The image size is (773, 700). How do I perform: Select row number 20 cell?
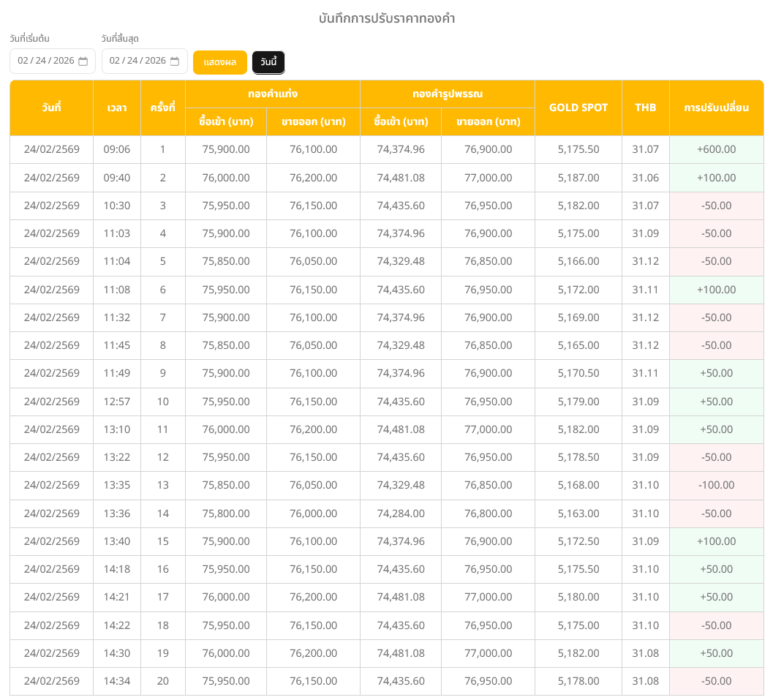pyautogui.click(x=162, y=682)
